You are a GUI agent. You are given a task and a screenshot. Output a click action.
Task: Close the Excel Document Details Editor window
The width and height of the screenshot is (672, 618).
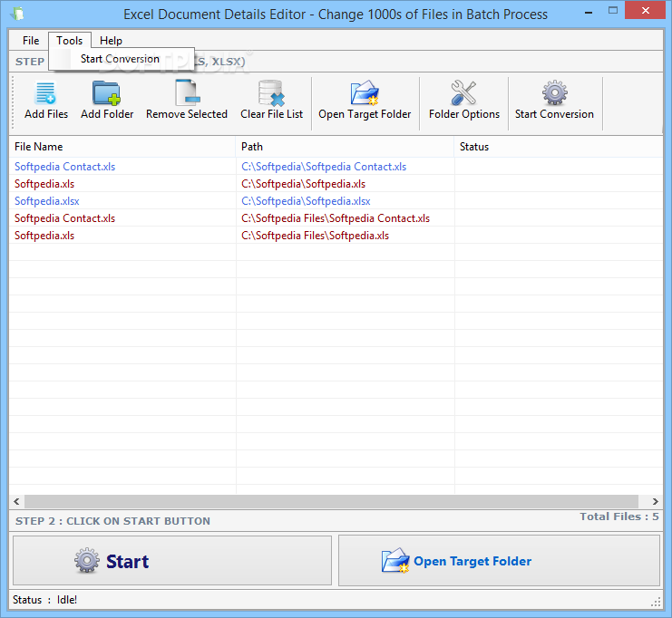(645, 11)
